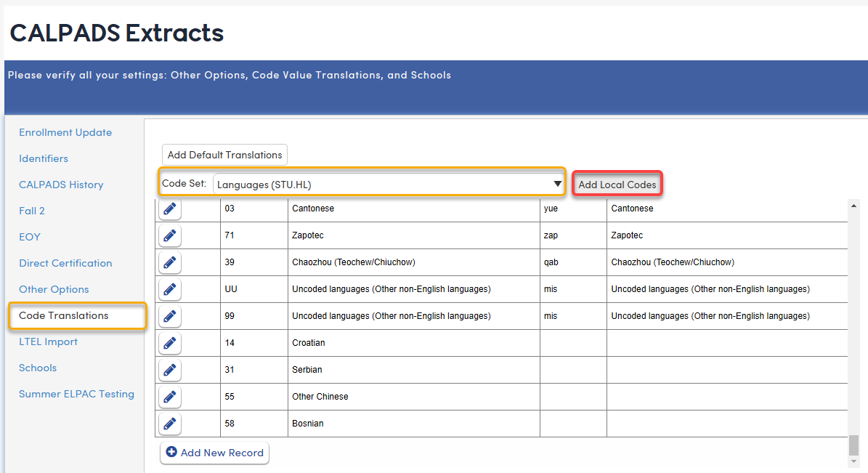The image size is (868, 473).
Task: Click the code cell '55'
Action: point(254,397)
